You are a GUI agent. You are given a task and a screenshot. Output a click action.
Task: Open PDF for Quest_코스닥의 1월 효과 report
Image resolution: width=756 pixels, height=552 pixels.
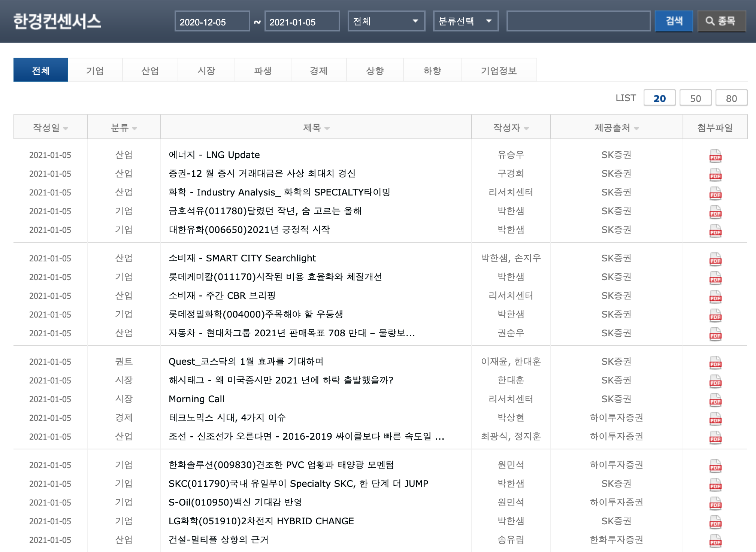(x=715, y=363)
